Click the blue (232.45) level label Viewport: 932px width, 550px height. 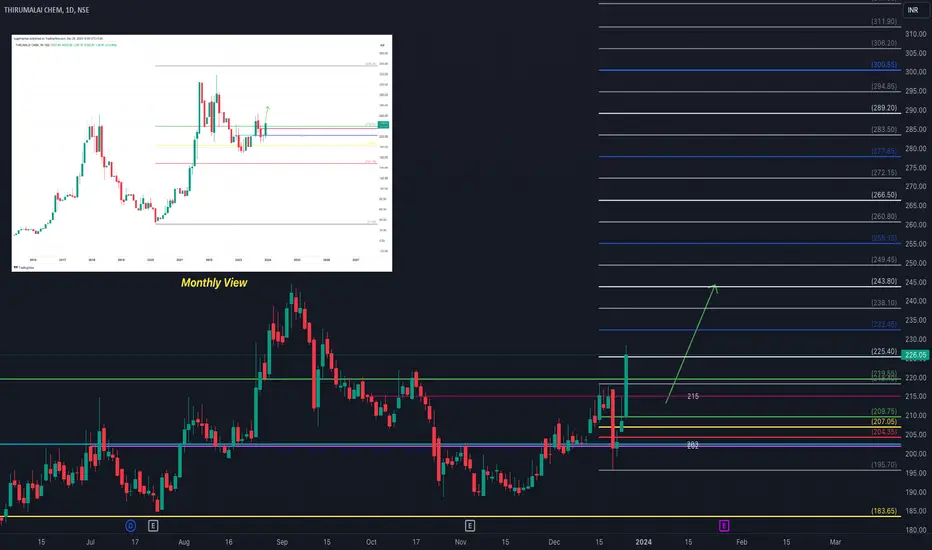coord(884,324)
